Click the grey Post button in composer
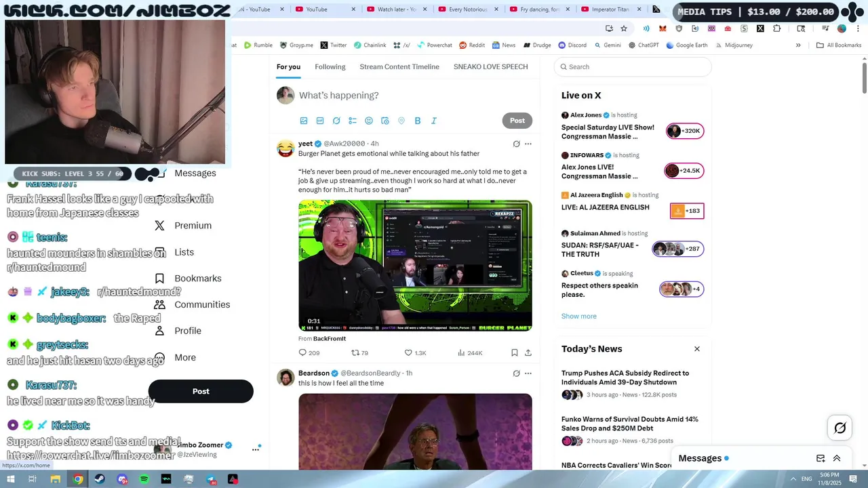 (517, 121)
